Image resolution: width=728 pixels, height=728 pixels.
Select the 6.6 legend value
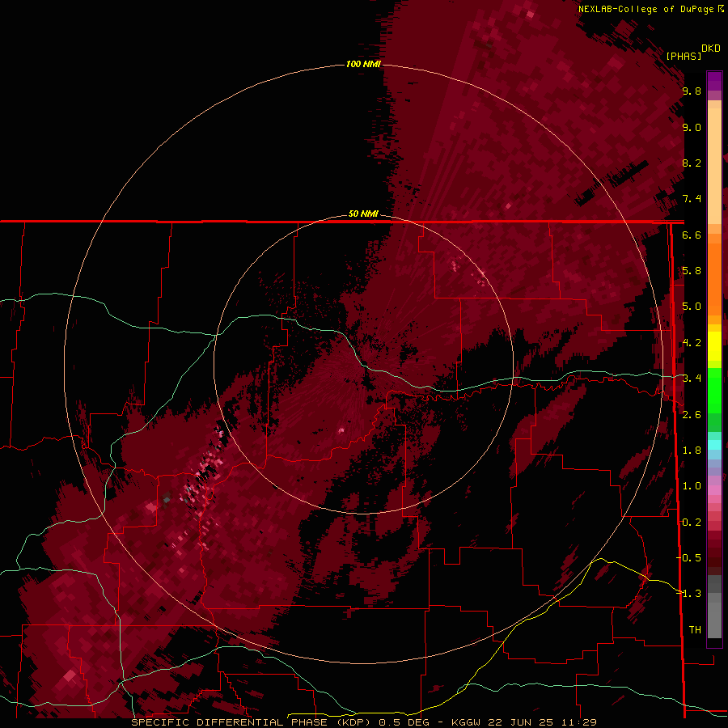[x=692, y=235]
